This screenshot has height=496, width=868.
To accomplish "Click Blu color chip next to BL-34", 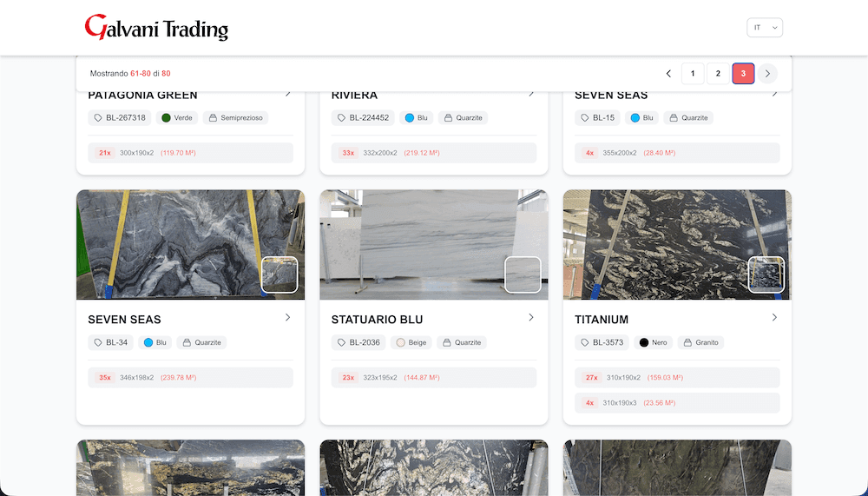I will (x=155, y=342).
